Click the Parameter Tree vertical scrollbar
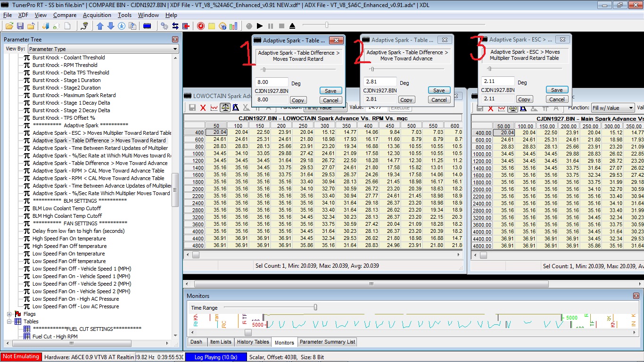Viewport: 644px width, 362px height. click(175, 196)
